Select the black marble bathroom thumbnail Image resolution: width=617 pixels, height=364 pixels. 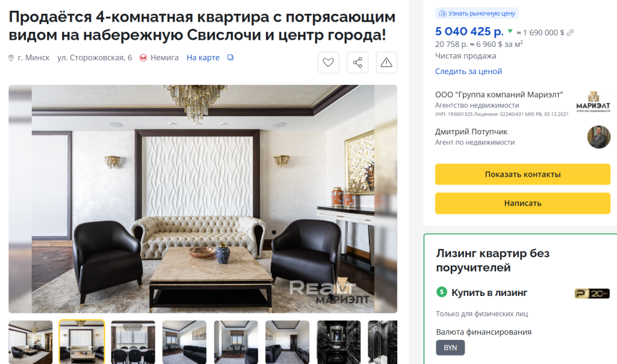(339, 342)
